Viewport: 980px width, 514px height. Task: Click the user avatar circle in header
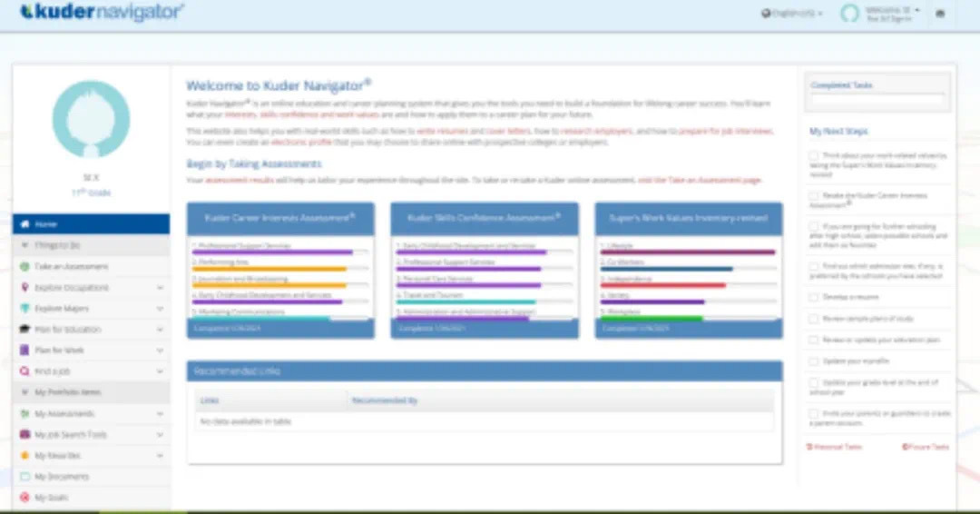tap(849, 13)
